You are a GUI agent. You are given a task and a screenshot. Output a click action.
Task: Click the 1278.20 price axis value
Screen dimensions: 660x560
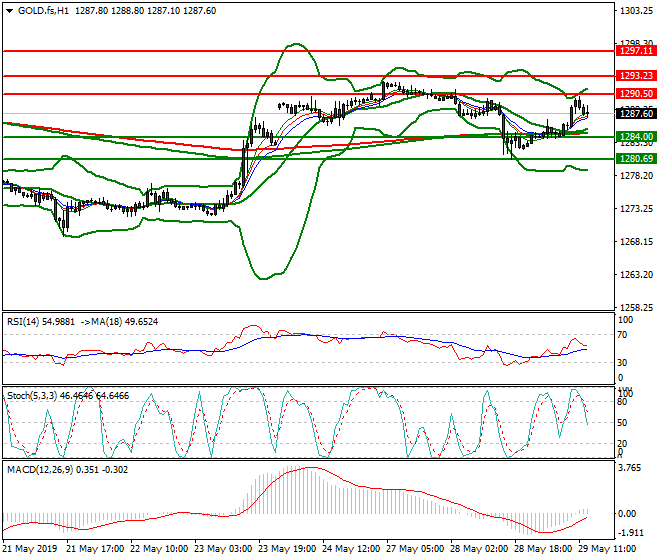(636, 176)
